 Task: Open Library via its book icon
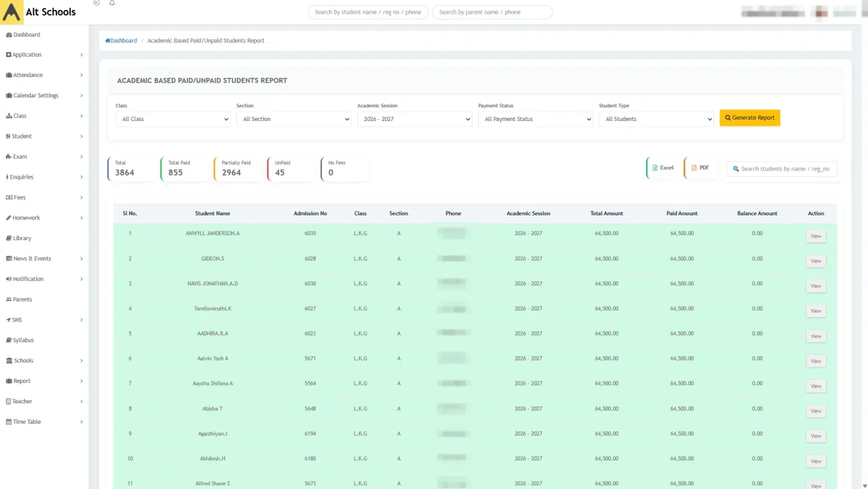tap(8, 238)
